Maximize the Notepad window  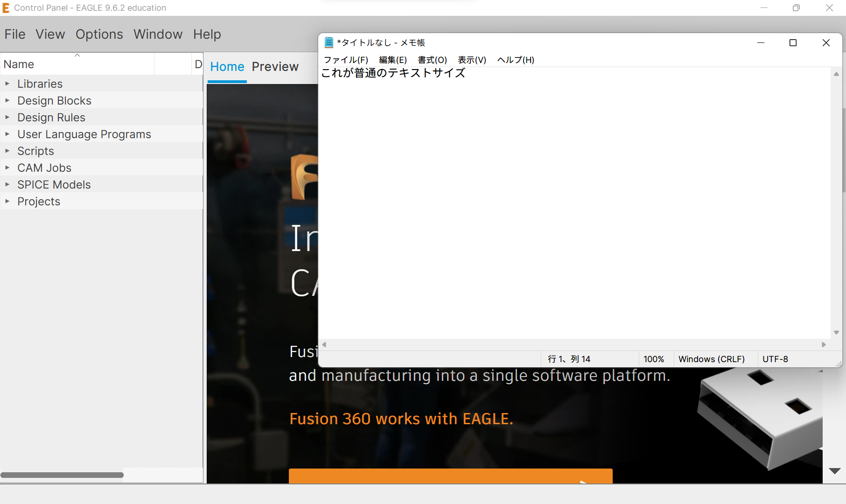pos(793,43)
